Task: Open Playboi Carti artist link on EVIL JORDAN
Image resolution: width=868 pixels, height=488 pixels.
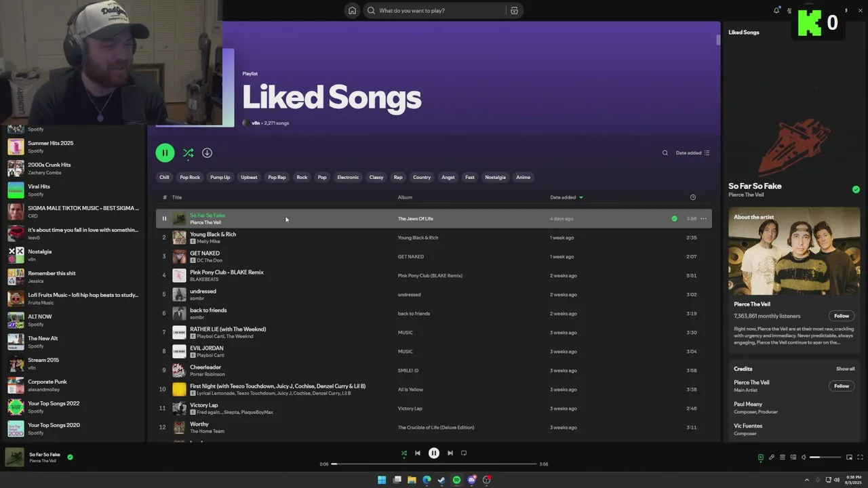Action: click(x=210, y=355)
